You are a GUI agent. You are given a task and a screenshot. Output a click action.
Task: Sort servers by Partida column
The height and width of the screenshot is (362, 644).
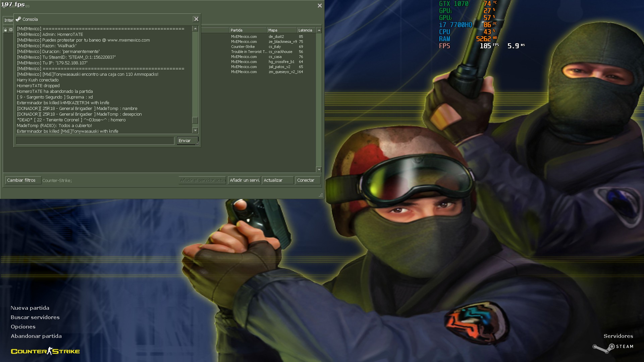click(x=248, y=30)
